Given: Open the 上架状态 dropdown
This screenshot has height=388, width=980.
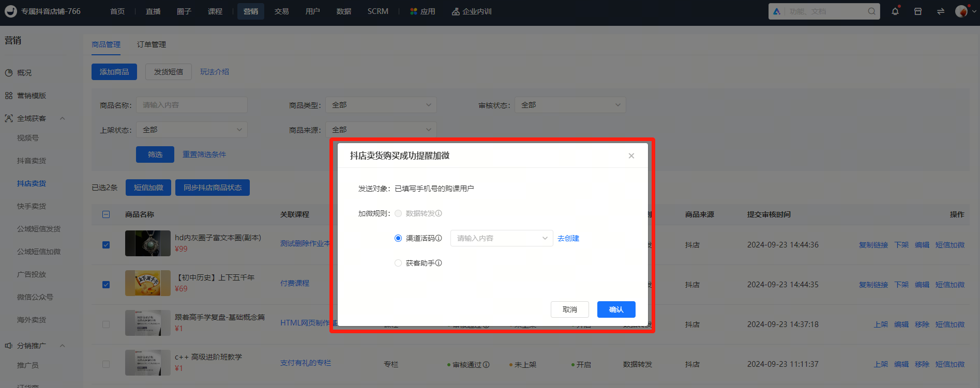Looking at the screenshot, I should 192,130.
